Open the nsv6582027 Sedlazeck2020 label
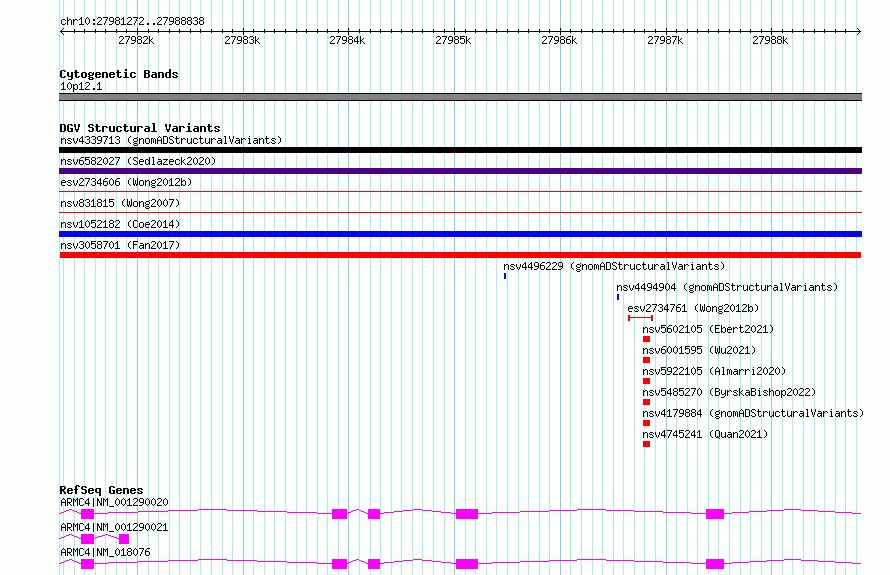 point(138,161)
